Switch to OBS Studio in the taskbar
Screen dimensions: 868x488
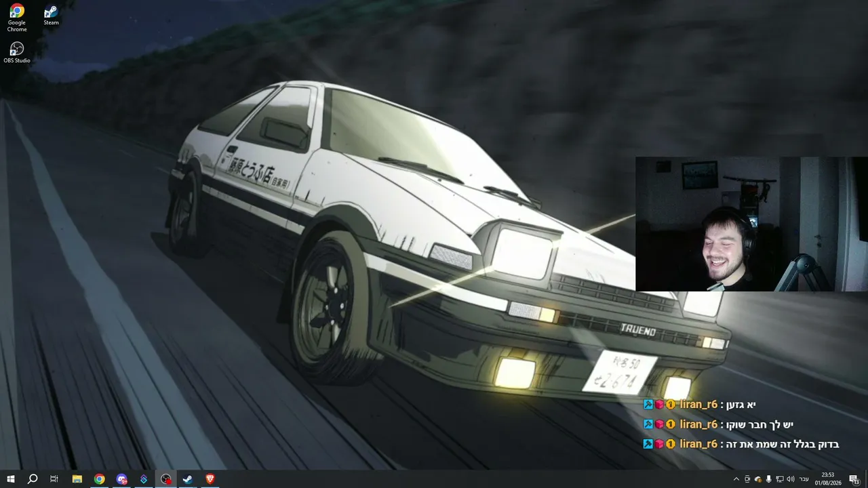166,479
